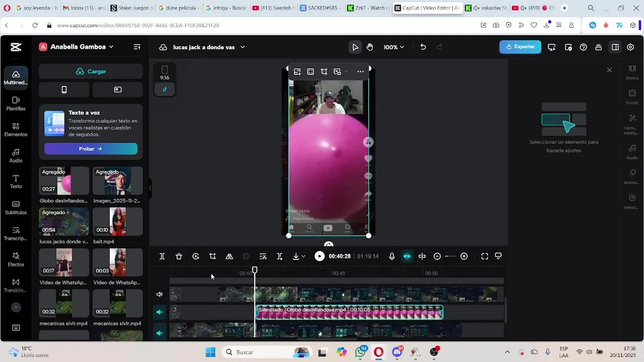Start voice recording with microphone icon
This screenshot has height=362, width=644.
pyautogui.click(x=392, y=256)
